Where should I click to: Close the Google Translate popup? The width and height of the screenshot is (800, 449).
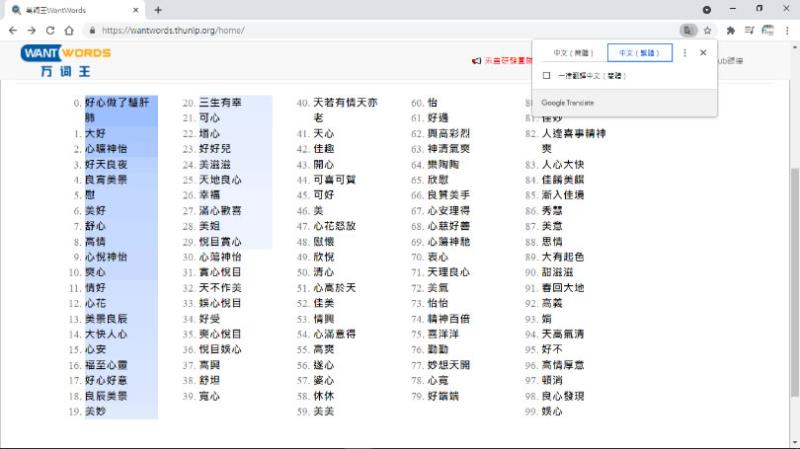(x=703, y=53)
